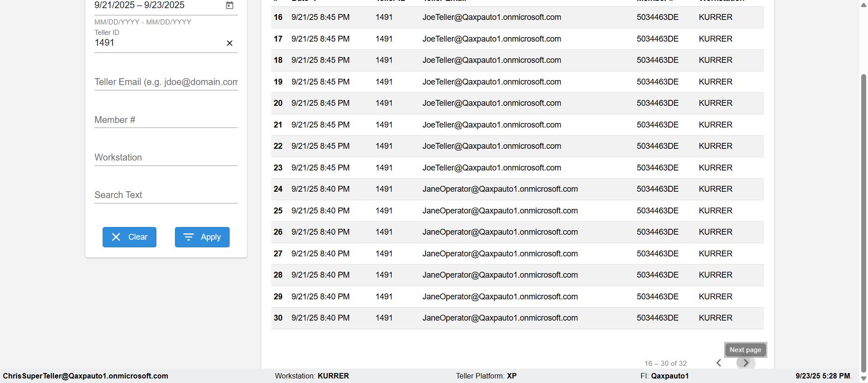This screenshot has width=868, height=383.
Task: Click the scrollbar up arrow
Action: (x=863, y=5)
